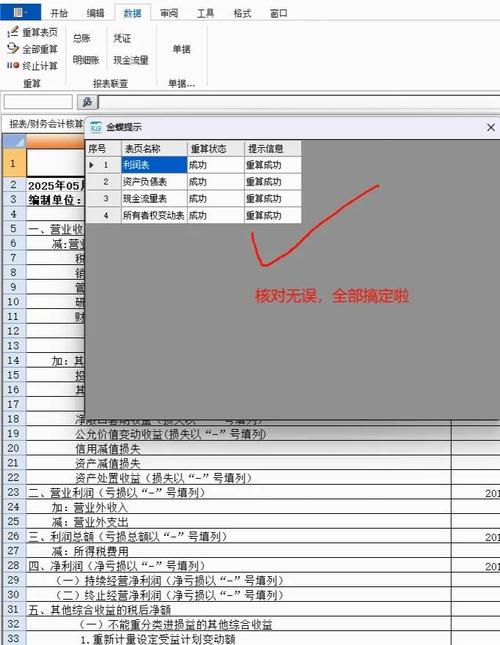Click the 凭证 button

(x=122, y=38)
